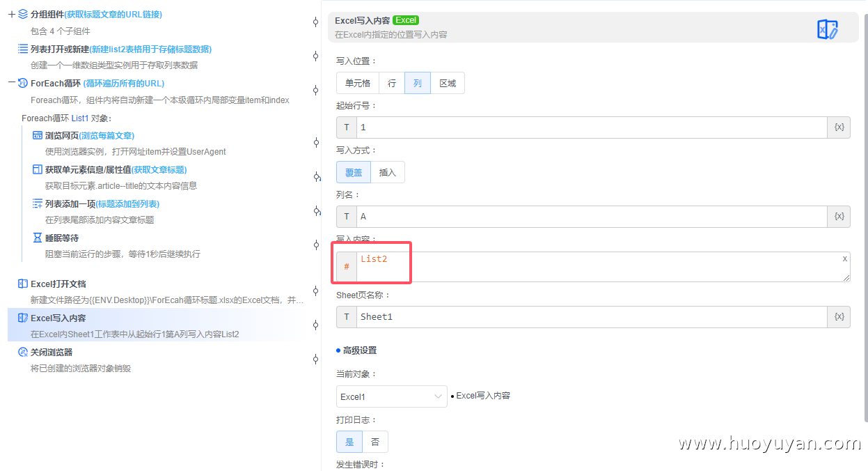
Task: Toggle the T type button for 列名
Action: (x=347, y=217)
